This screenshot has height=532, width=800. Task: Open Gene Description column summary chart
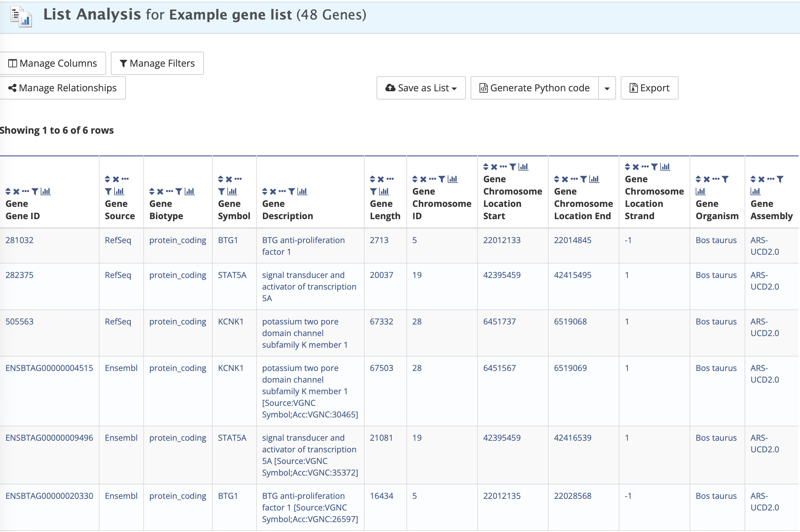pyautogui.click(x=302, y=191)
